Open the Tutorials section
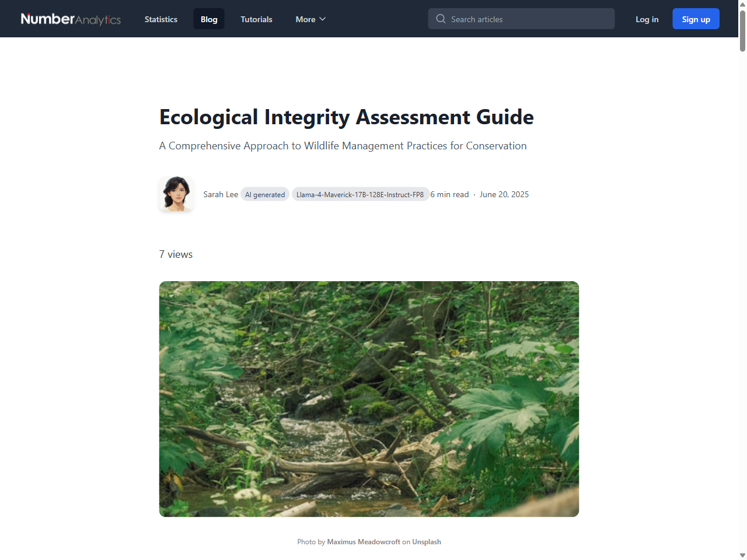Viewport: 747px width, 560px height. click(256, 19)
